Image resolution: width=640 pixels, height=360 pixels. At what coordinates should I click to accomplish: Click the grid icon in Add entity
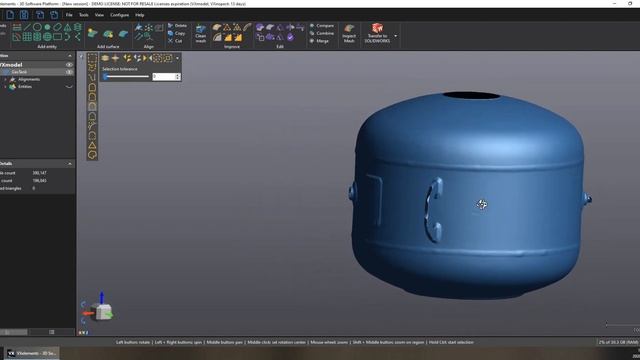[27, 37]
